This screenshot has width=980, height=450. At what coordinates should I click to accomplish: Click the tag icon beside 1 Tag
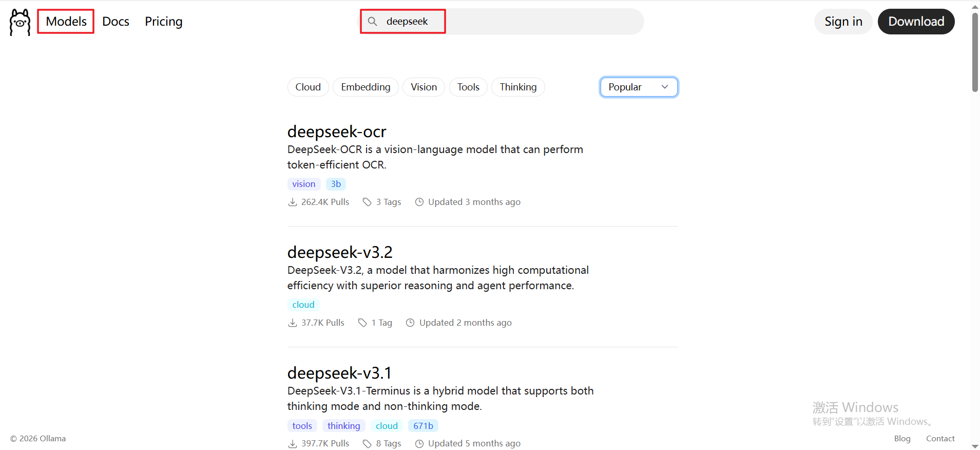pyautogui.click(x=362, y=323)
